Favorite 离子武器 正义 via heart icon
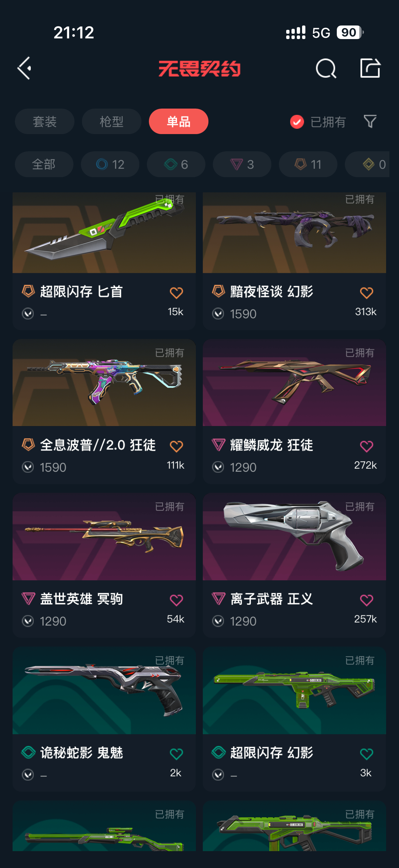 click(x=366, y=600)
